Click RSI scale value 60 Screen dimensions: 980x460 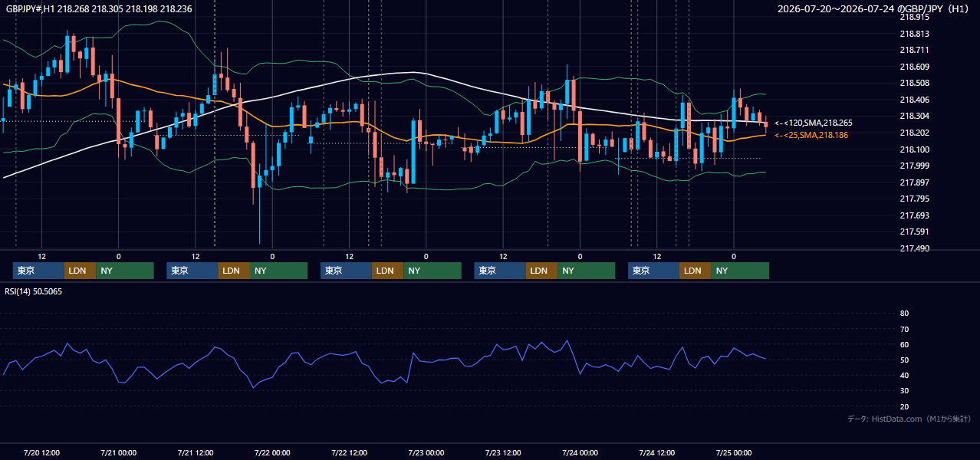pos(904,344)
